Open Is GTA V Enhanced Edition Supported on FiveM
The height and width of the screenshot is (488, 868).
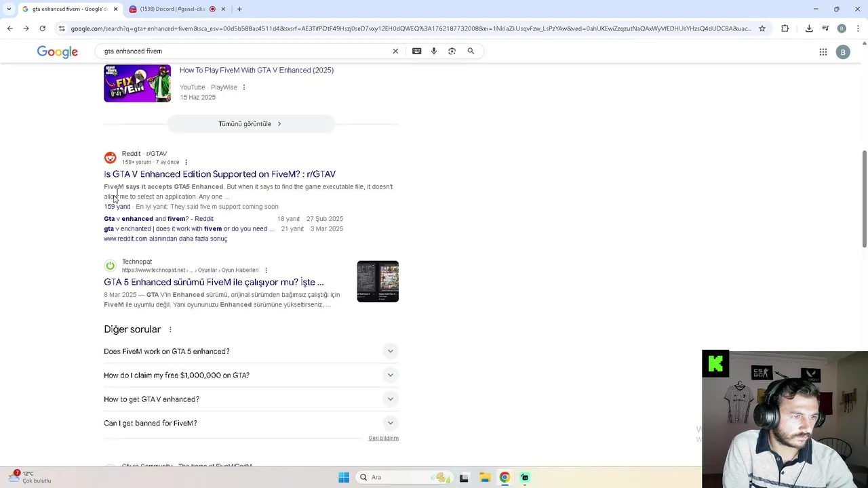pos(220,174)
